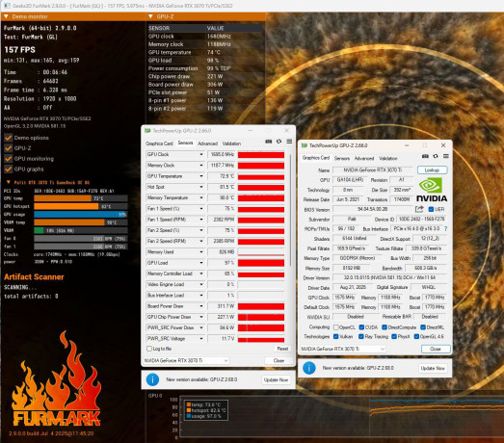Toggle the Vulkan checkbox
Viewport: 504px width, 443px height.
[336, 336]
